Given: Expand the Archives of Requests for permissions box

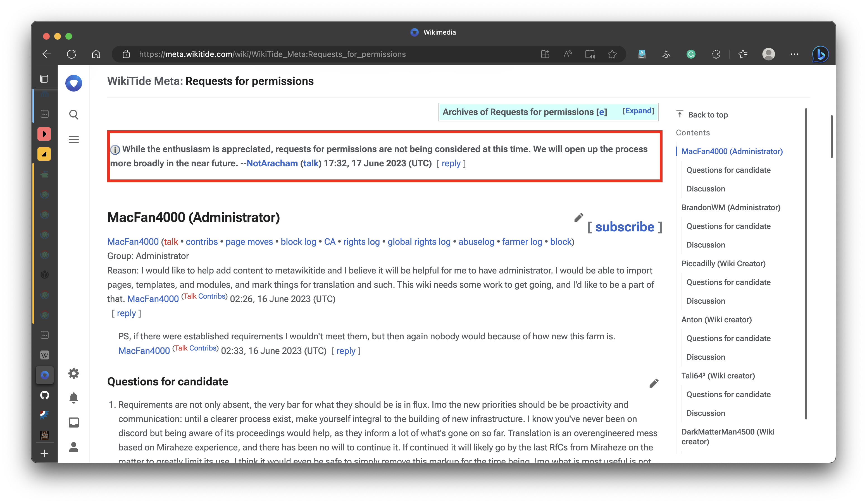Looking at the screenshot, I should (638, 111).
